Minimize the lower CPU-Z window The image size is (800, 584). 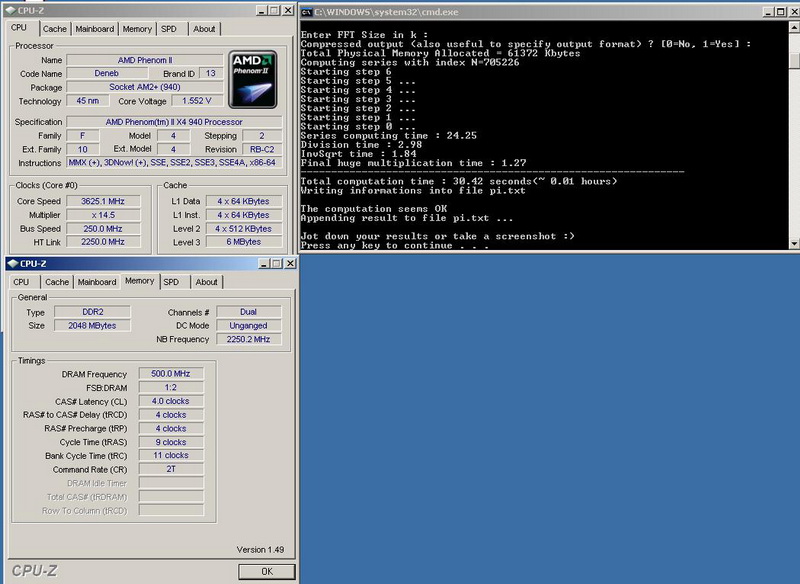pyautogui.click(x=264, y=263)
